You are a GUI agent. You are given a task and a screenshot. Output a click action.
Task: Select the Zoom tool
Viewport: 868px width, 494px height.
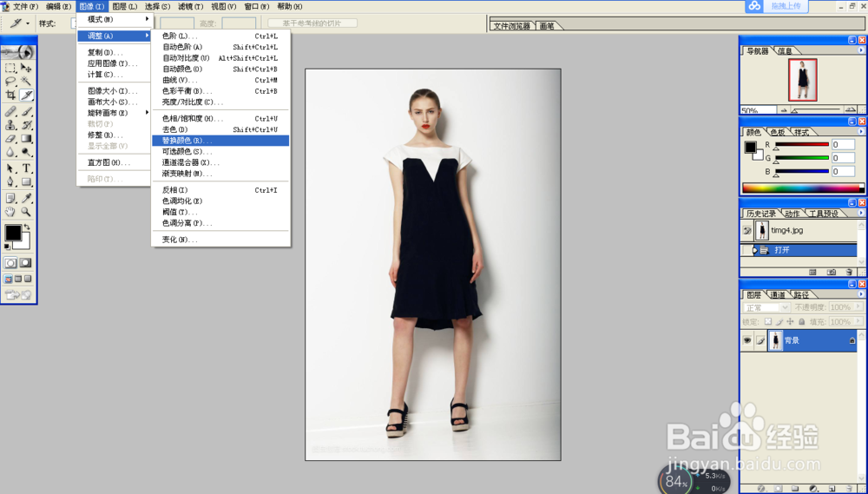[26, 212]
